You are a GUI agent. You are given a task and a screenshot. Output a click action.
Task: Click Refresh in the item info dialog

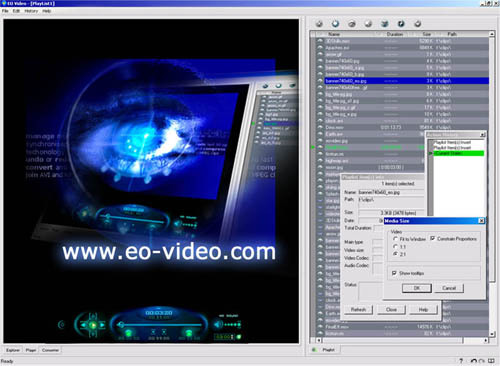[358, 310]
